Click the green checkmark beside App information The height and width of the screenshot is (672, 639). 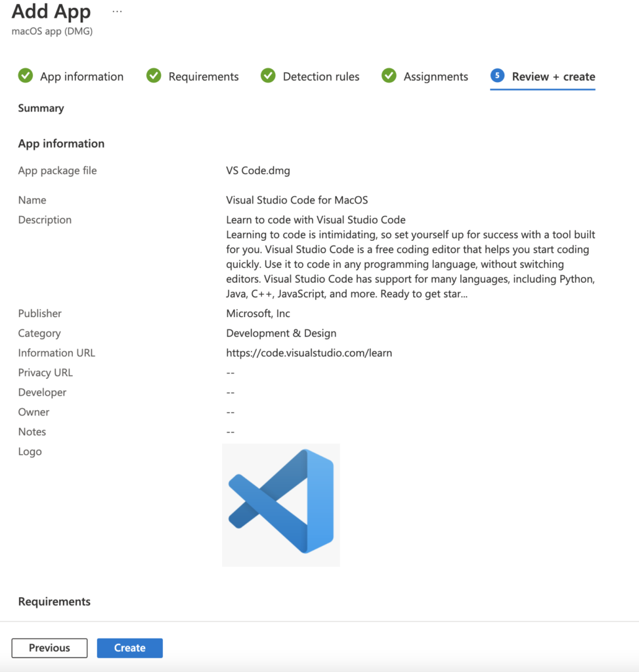(26, 76)
